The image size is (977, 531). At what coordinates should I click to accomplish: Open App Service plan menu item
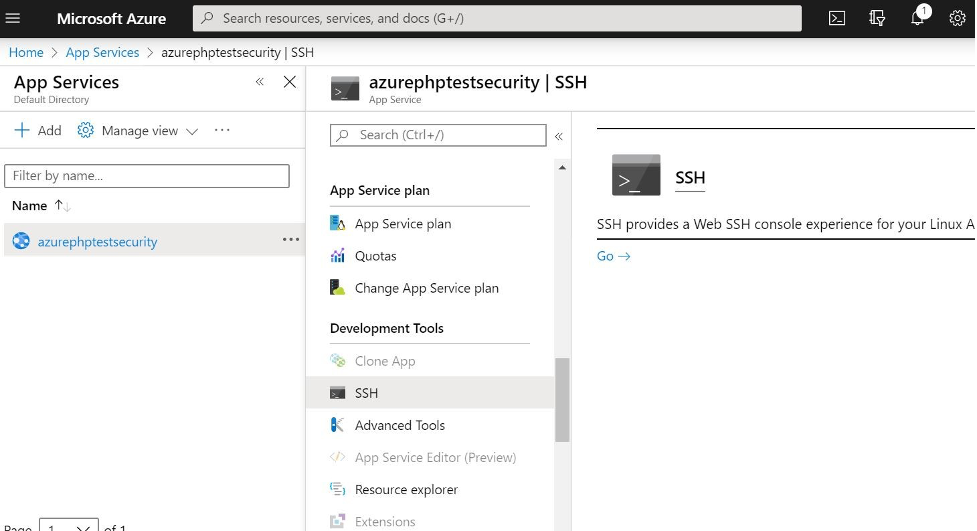[x=403, y=224]
